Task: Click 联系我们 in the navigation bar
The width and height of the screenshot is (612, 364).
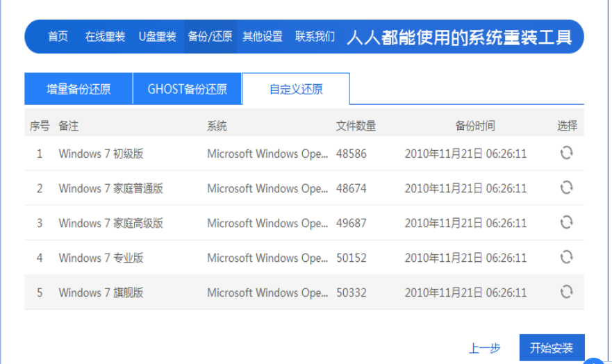Action: pos(315,37)
